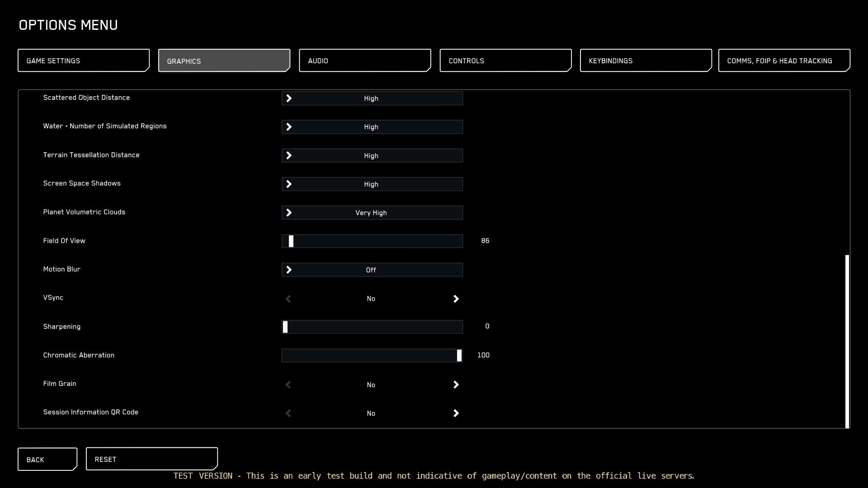This screenshot has height=488, width=868.
Task: Toggle Session Information QR Code value
Action: [x=371, y=413]
